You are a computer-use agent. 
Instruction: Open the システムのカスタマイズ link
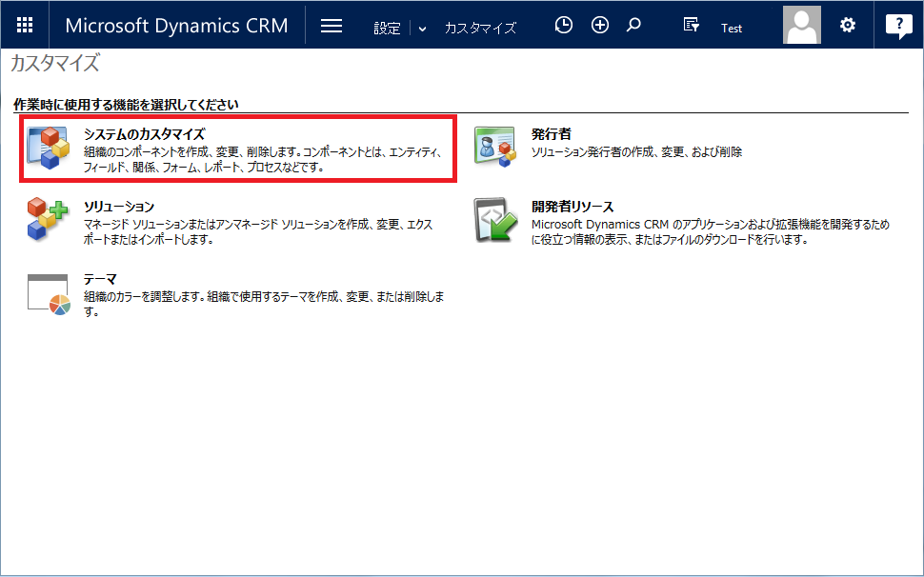click(145, 133)
